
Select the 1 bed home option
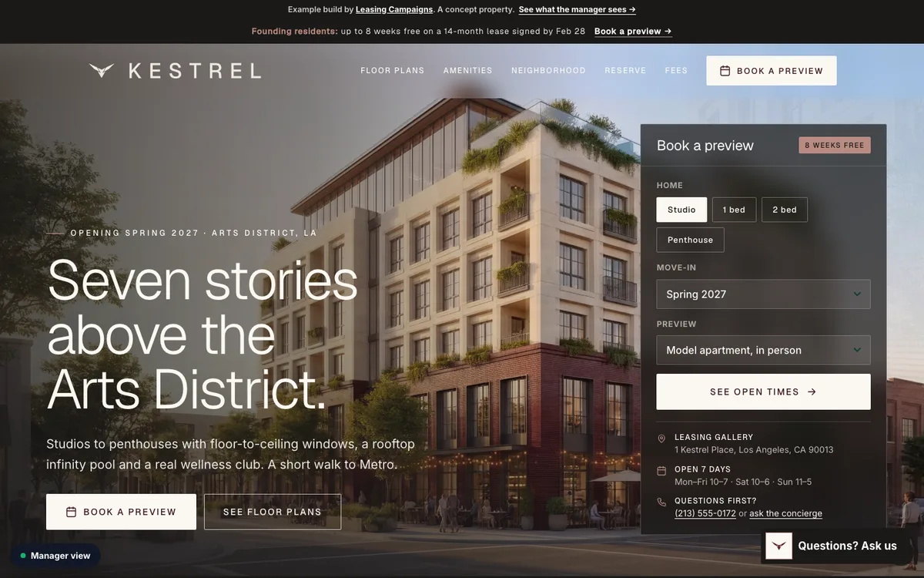pos(734,210)
